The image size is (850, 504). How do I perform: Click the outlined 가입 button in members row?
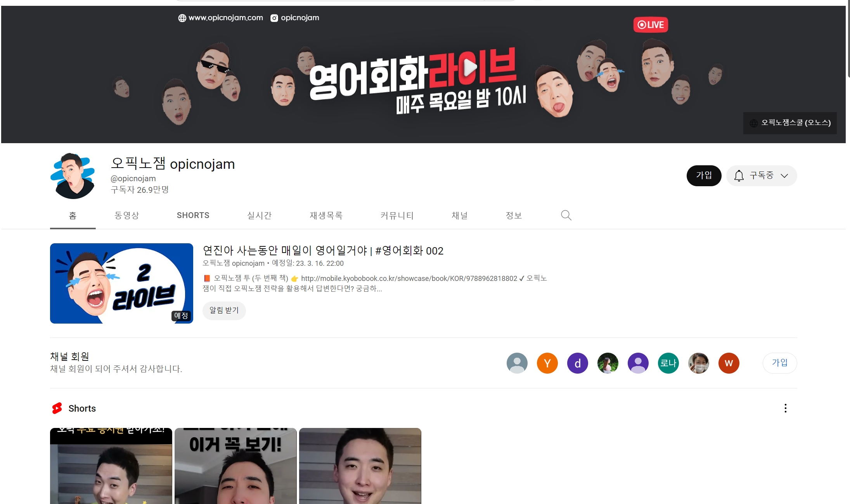tap(780, 363)
